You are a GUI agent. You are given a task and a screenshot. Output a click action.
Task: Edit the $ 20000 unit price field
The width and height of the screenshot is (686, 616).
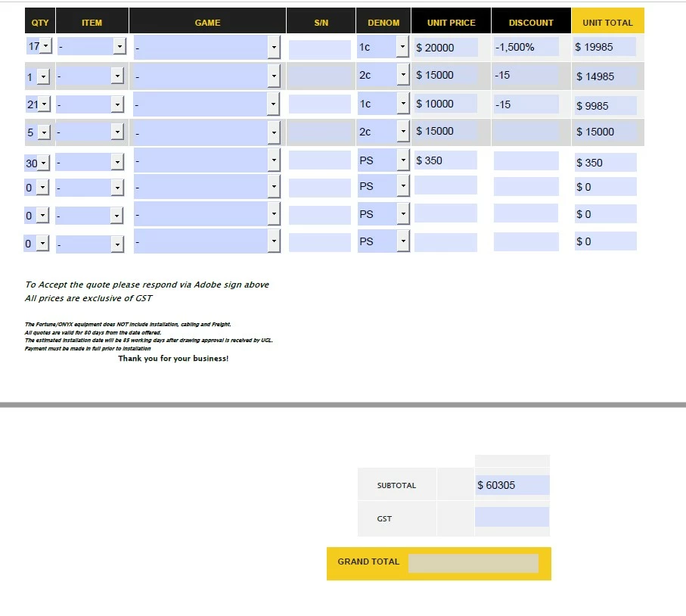445,47
